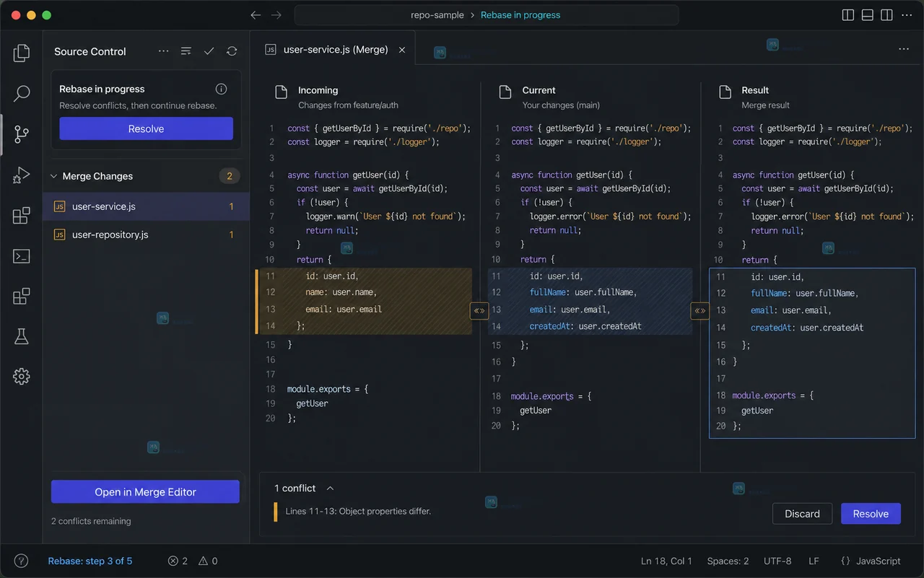Open Search in the activity bar
Screen dimensions: 924x578
[x=22, y=93]
